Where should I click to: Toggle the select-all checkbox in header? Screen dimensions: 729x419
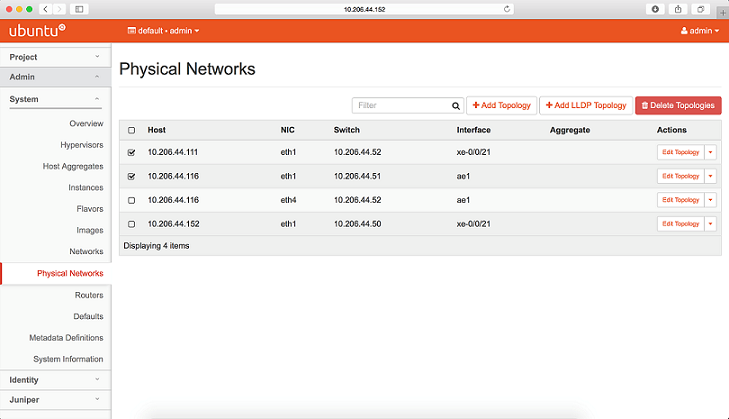(x=132, y=130)
